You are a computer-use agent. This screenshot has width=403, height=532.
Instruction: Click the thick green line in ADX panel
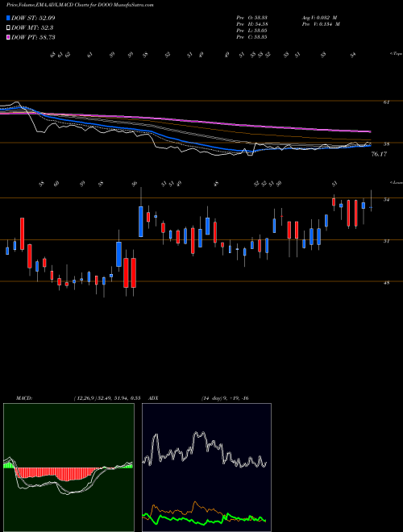pos(204,519)
